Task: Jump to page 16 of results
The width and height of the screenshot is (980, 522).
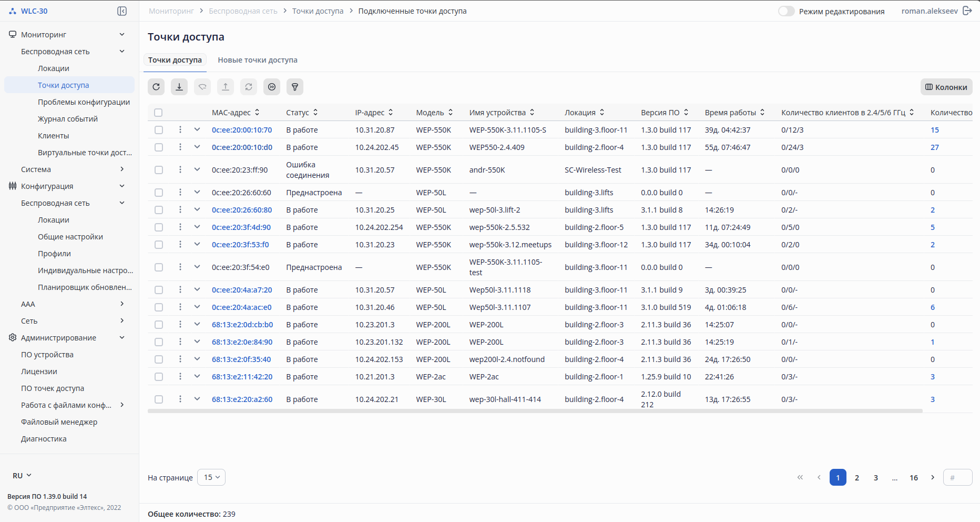Action: 914,477
